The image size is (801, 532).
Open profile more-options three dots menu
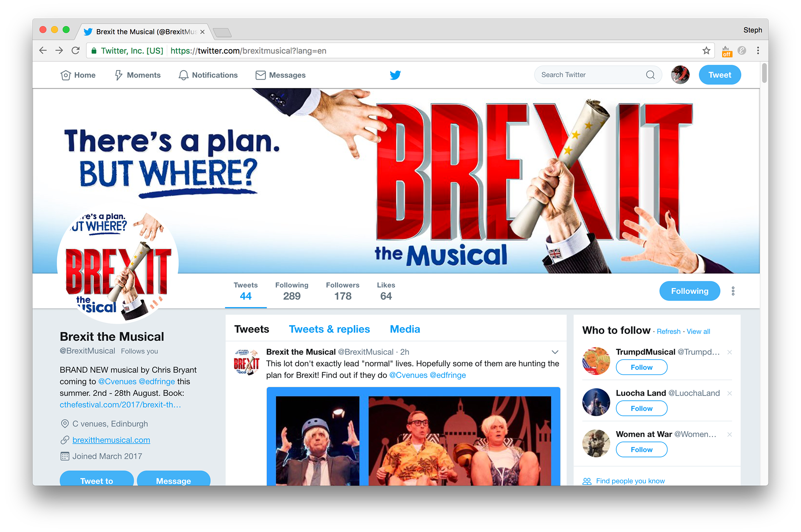[x=733, y=291]
